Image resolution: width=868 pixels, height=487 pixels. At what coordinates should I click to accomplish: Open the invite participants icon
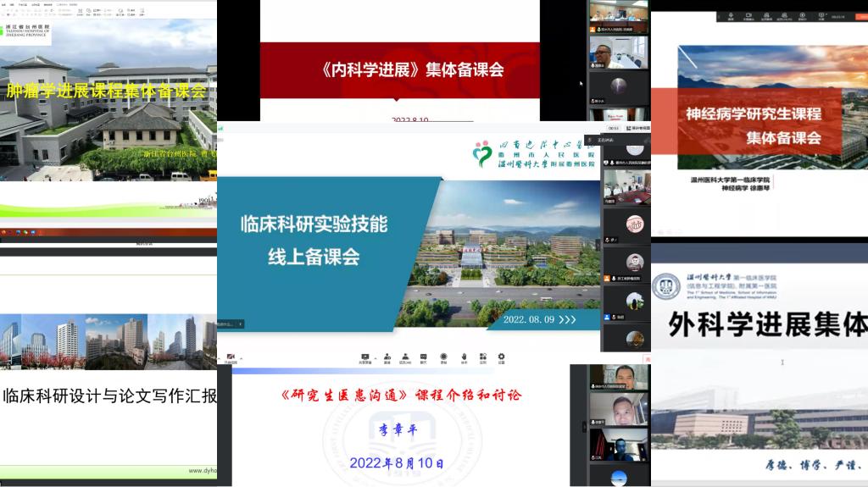[x=387, y=357]
